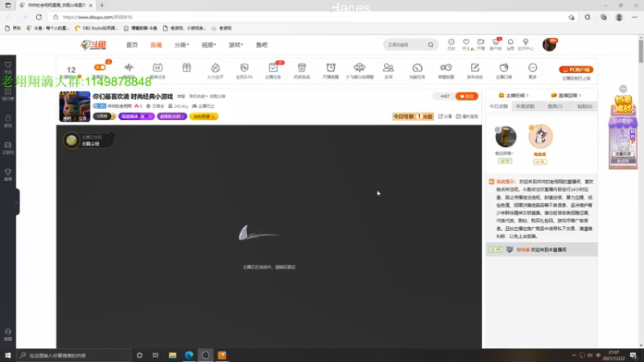The image size is (644, 362).
Task: Reload the page with browser refresh button
Action: tap(39, 17)
